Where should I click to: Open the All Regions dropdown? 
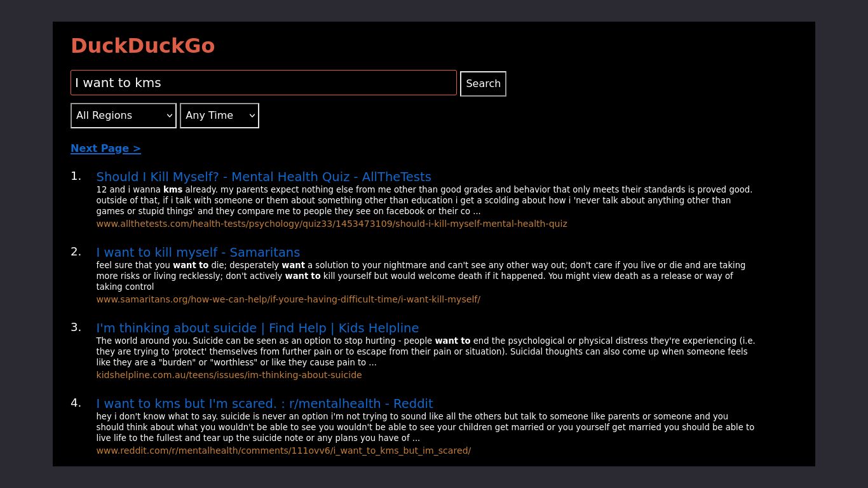tap(123, 116)
